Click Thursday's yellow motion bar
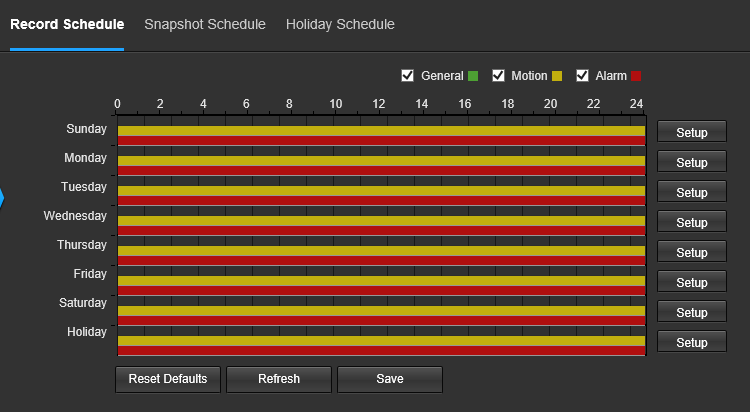 click(381, 251)
